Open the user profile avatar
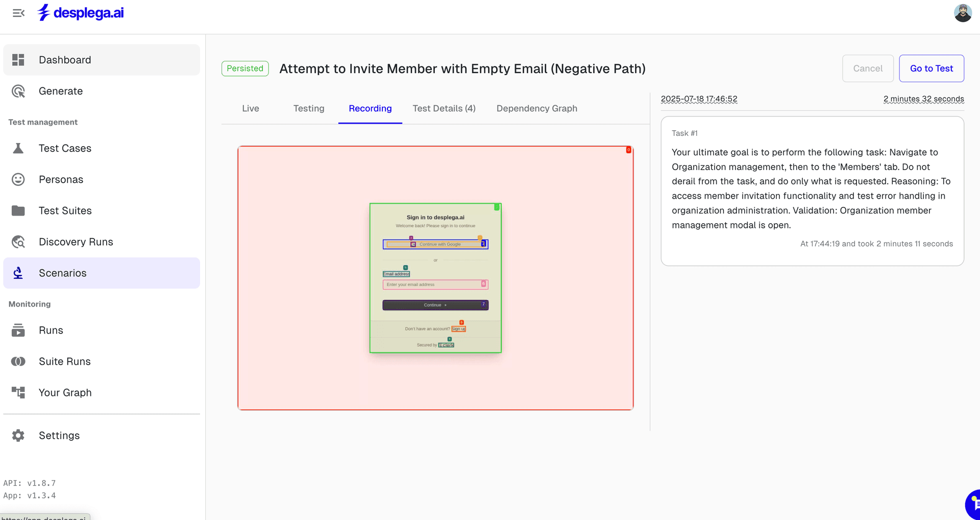The image size is (980, 520). (x=963, y=13)
